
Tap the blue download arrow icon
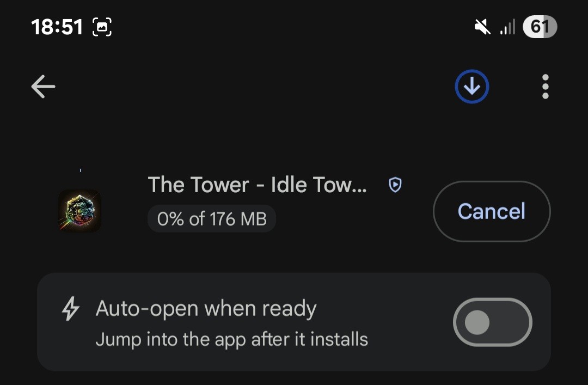[x=471, y=86]
